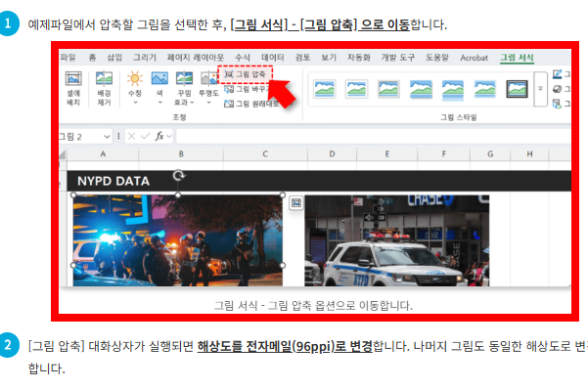Screen dimensions: 588x389
Task: Open the 투명도 dropdown arrow
Action: [x=208, y=103]
